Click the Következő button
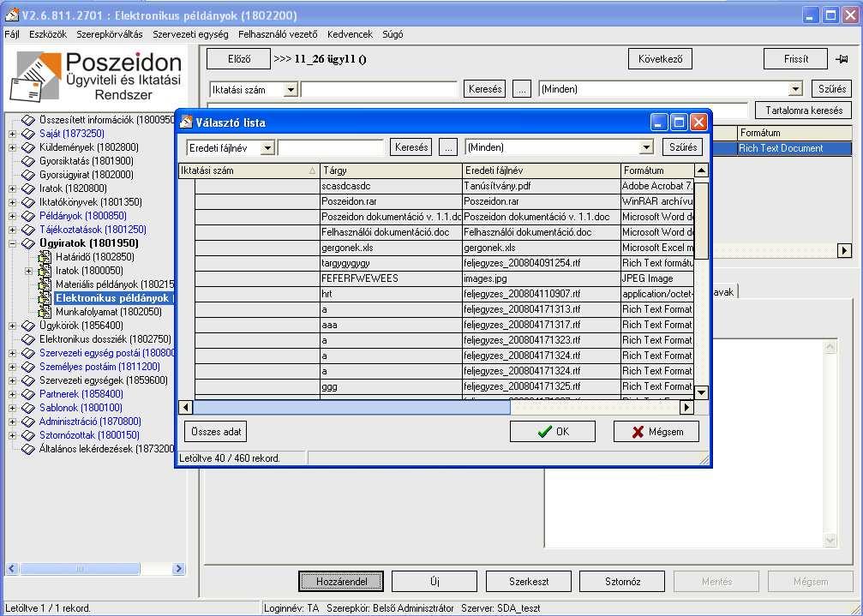The image size is (863, 616). click(x=660, y=59)
